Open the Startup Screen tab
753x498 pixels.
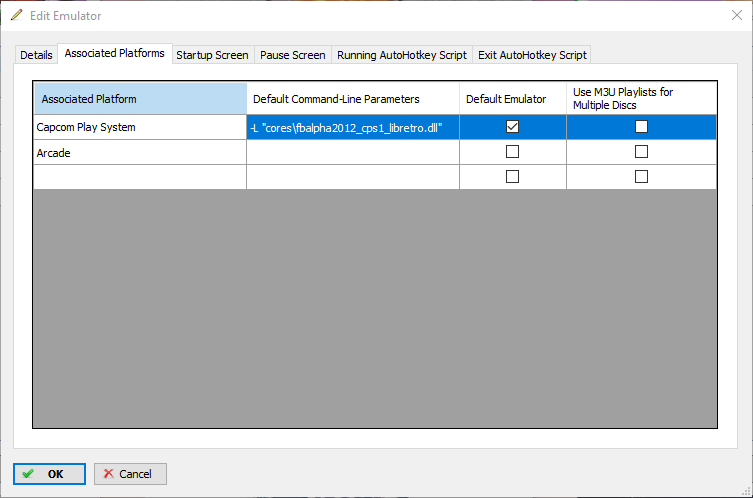point(212,55)
